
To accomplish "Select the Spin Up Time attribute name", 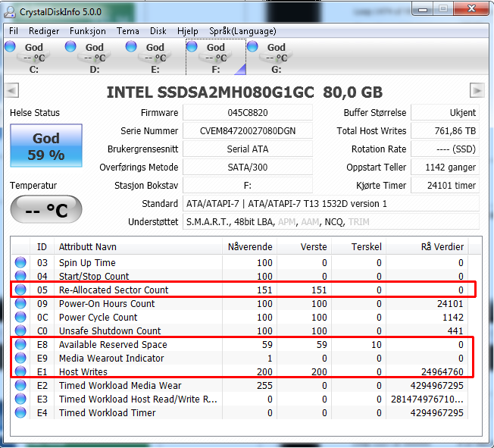I will click(87, 262).
